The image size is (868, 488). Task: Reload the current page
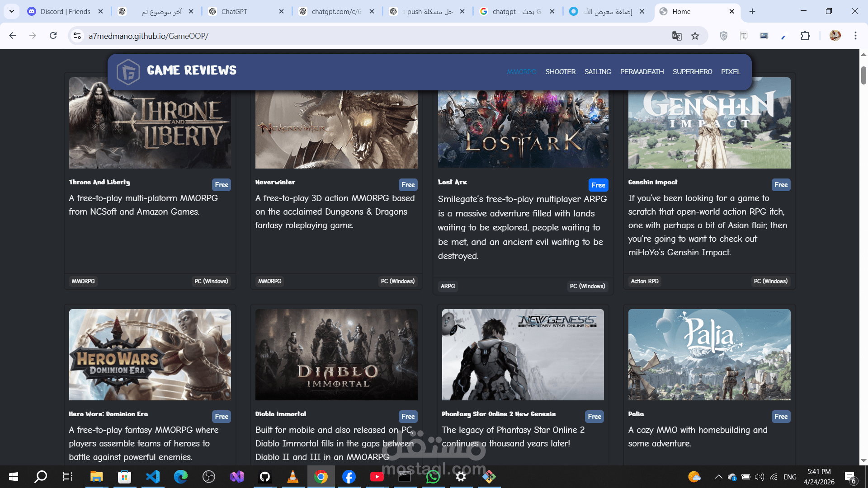click(x=53, y=36)
